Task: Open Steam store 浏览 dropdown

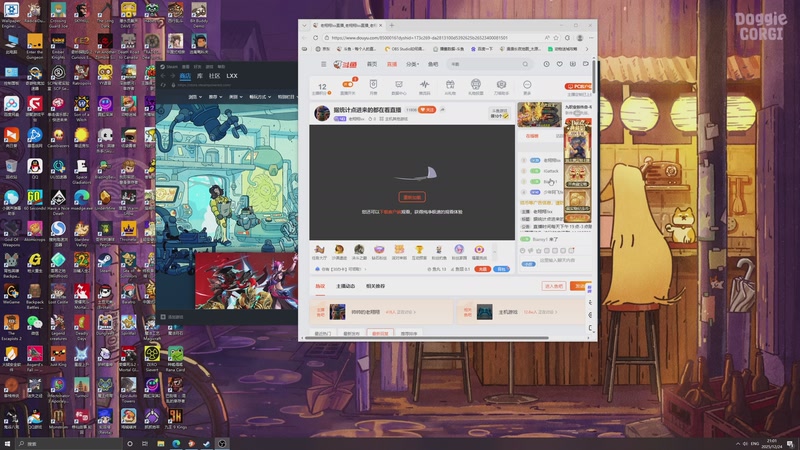Action: click(195, 96)
